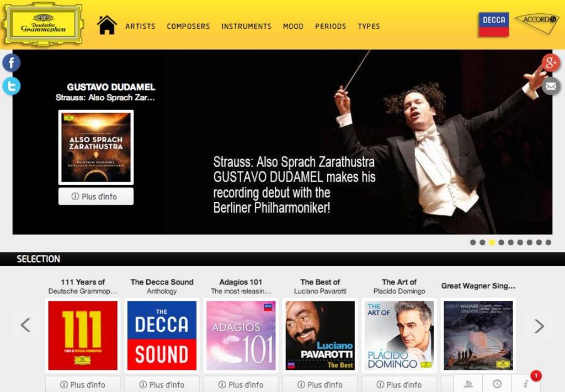Select the eighth carousel dot
565x392 pixels.
click(539, 243)
